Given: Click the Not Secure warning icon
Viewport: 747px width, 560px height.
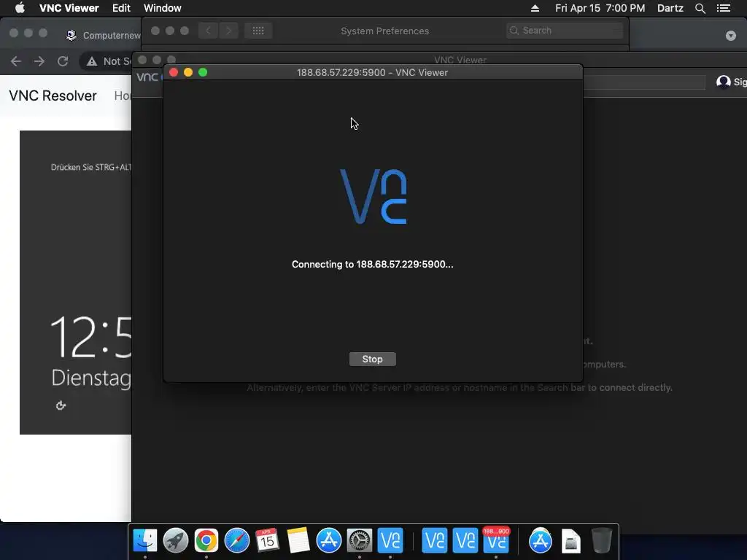Looking at the screenshot, I should [x=92, y=61].
